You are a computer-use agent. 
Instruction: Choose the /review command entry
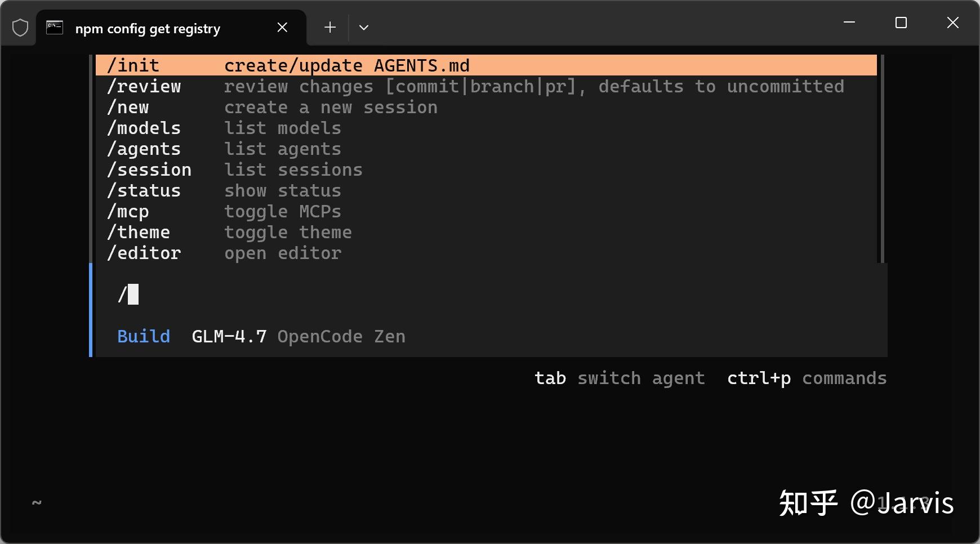coord(486,86)
